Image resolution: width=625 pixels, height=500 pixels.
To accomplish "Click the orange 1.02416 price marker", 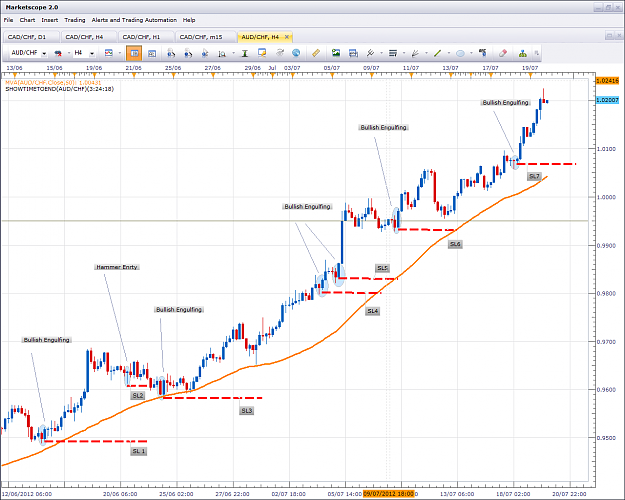I will (607, 81).
